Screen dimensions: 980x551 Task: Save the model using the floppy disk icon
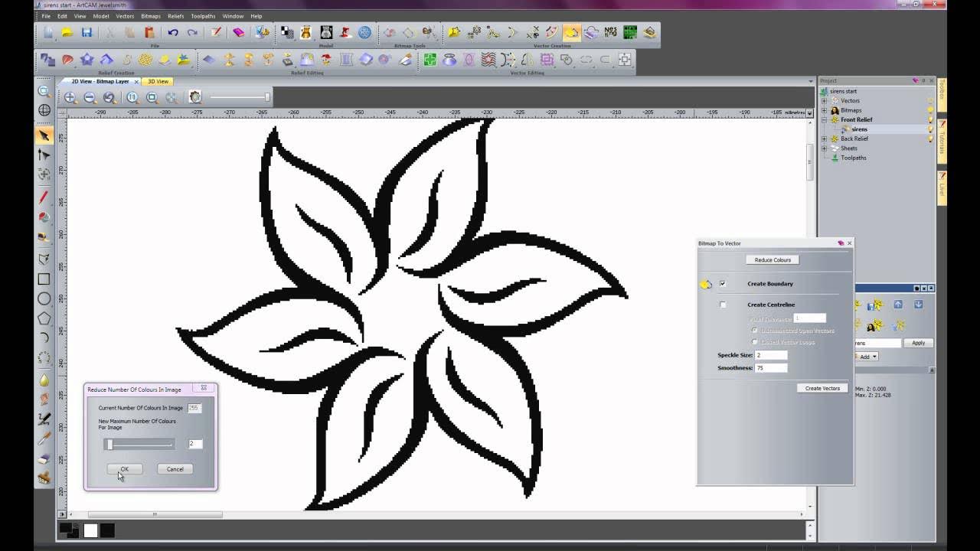tap(87, 32)
